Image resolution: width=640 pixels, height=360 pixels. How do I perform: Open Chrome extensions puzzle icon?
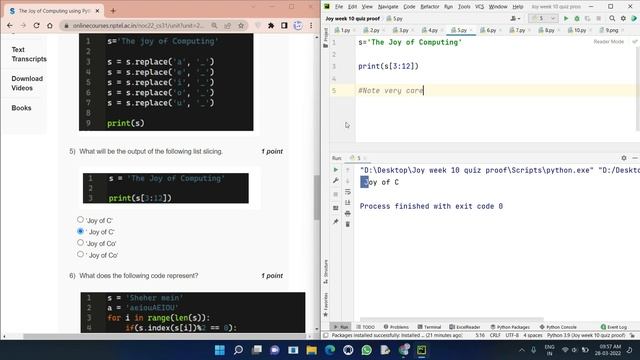pyautogui.click(x=271, y=25)
